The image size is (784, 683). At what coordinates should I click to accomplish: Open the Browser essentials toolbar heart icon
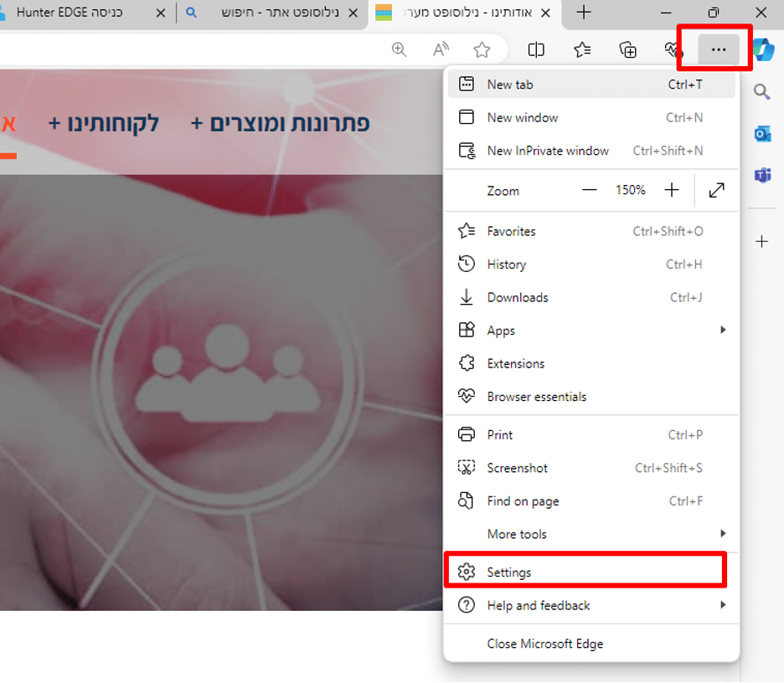(x=673, y=49)
